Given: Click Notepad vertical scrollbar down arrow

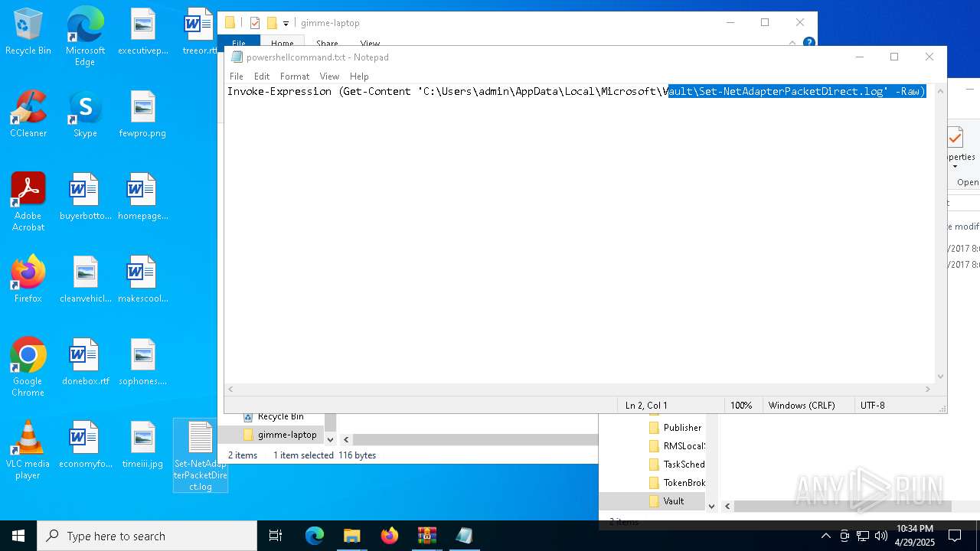Looking at the screenshot, I should click(x=941, y=377).
